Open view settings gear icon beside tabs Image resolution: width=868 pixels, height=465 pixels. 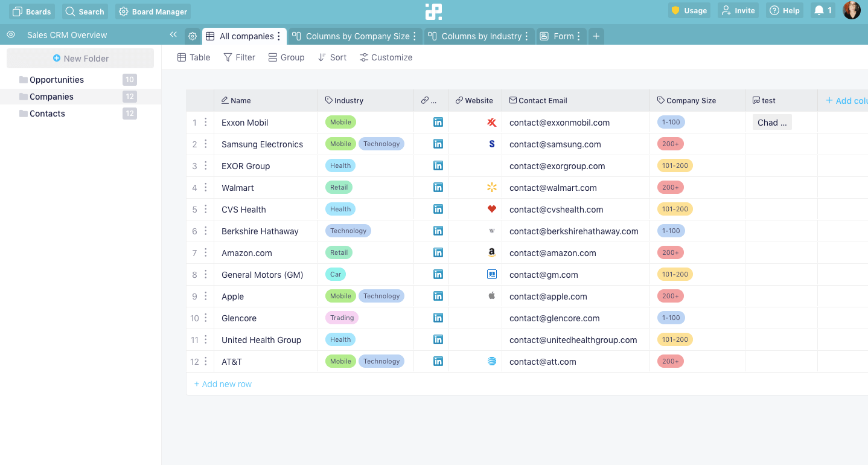pos(193,36)
